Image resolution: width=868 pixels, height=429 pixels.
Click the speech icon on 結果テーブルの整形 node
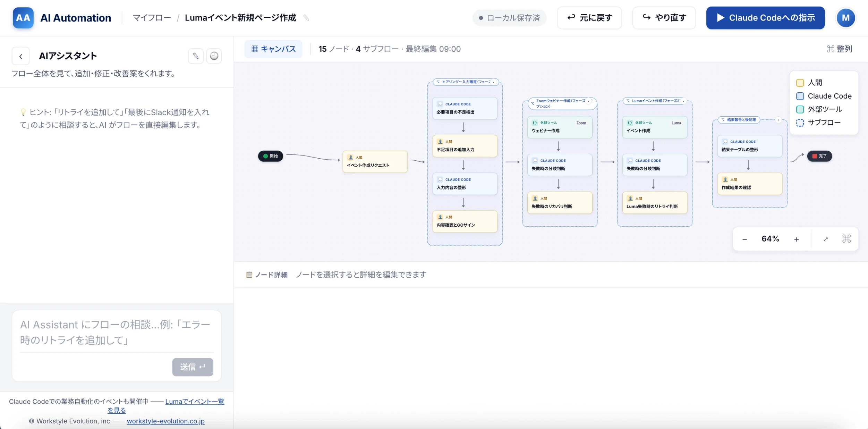click(725, 142)
